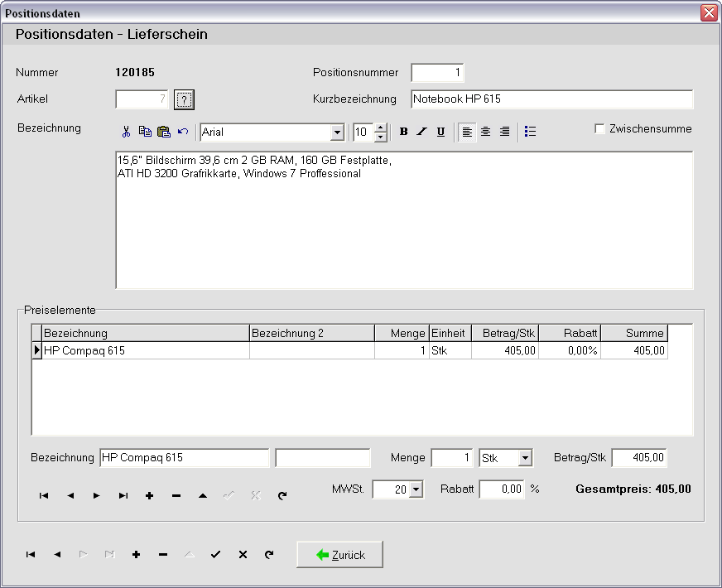Toggle italic formatting
The width and height of the screenshot is (722, 588).
(421, 132)
